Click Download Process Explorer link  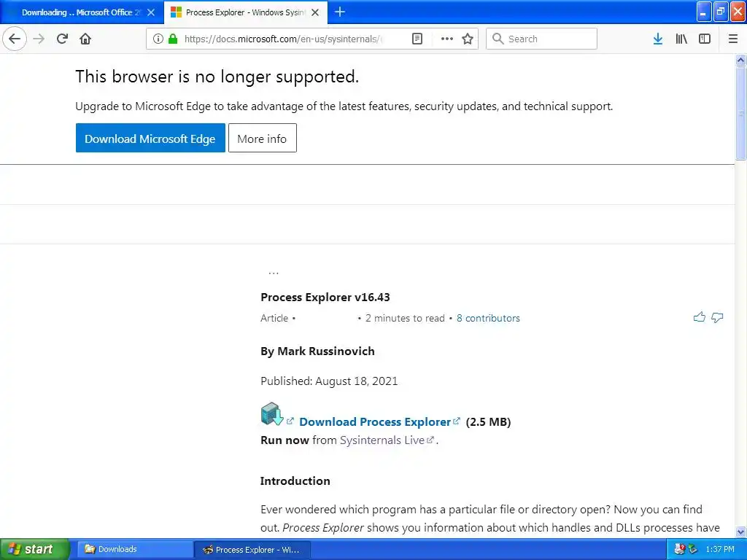[374, 422]
